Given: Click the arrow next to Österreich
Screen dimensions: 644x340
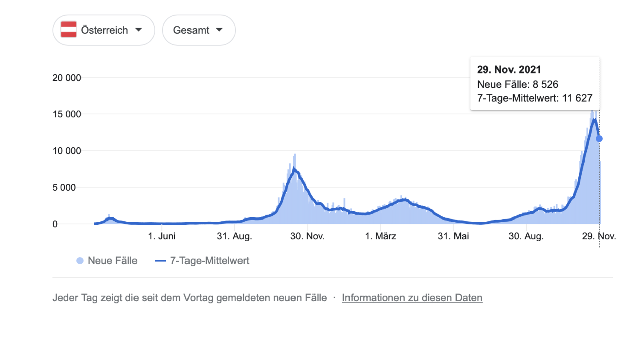Looking at the screenshot, I should pos(139,30).
